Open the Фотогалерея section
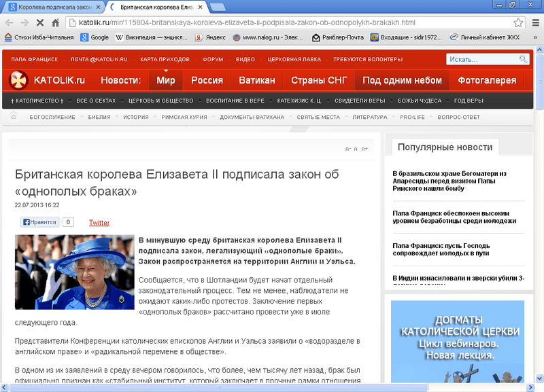This screenshot has height=392, width=544. (487, 80)
